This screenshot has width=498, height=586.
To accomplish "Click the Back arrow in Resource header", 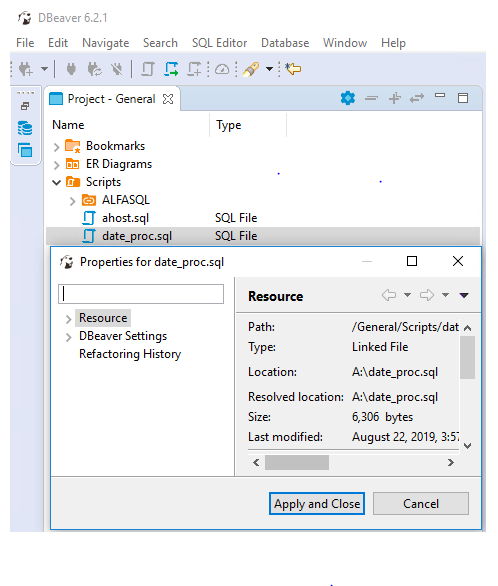I will click(x=389, y=295).
